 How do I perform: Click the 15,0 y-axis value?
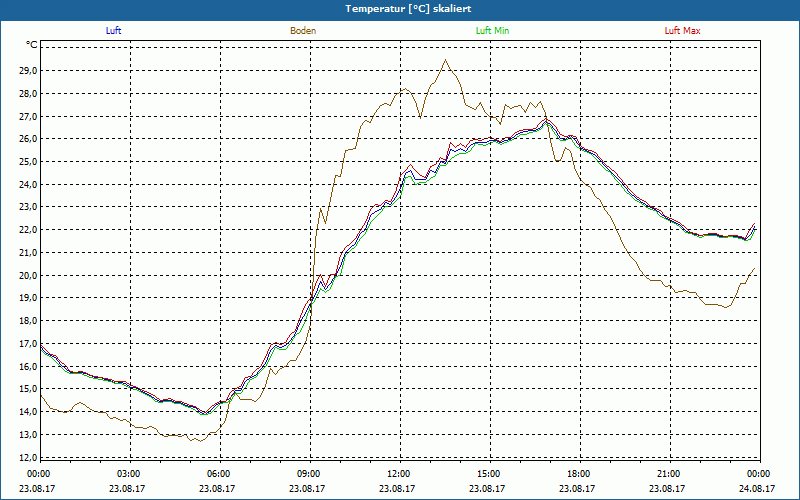29,389
